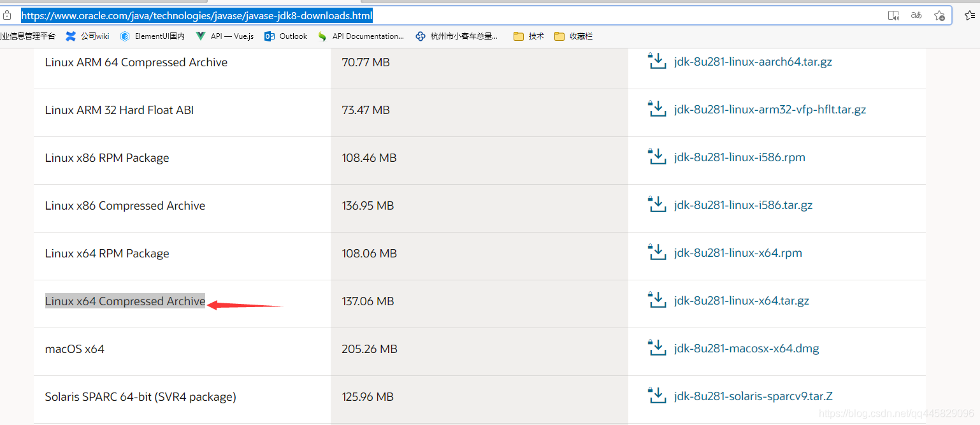Image resolution: width=980 pixels, height=425 pixels.
Task: Click the site permissions lock icon
Action: point(6,15)
